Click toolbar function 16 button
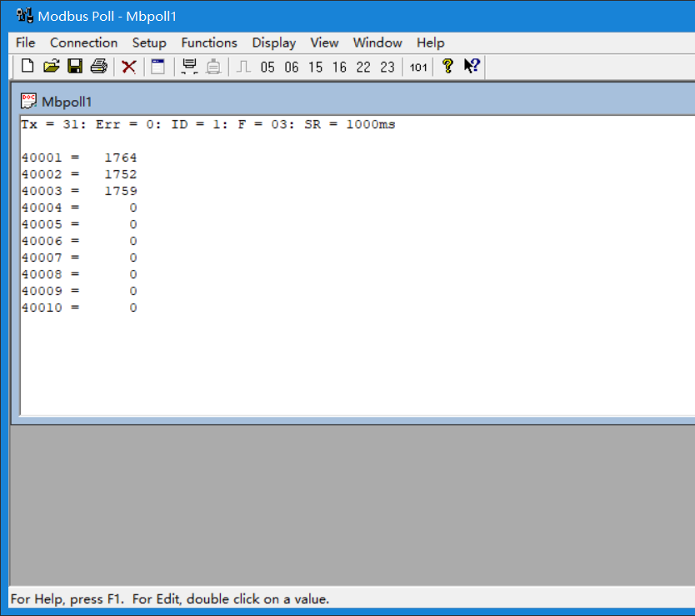 (x=339, y=67)
